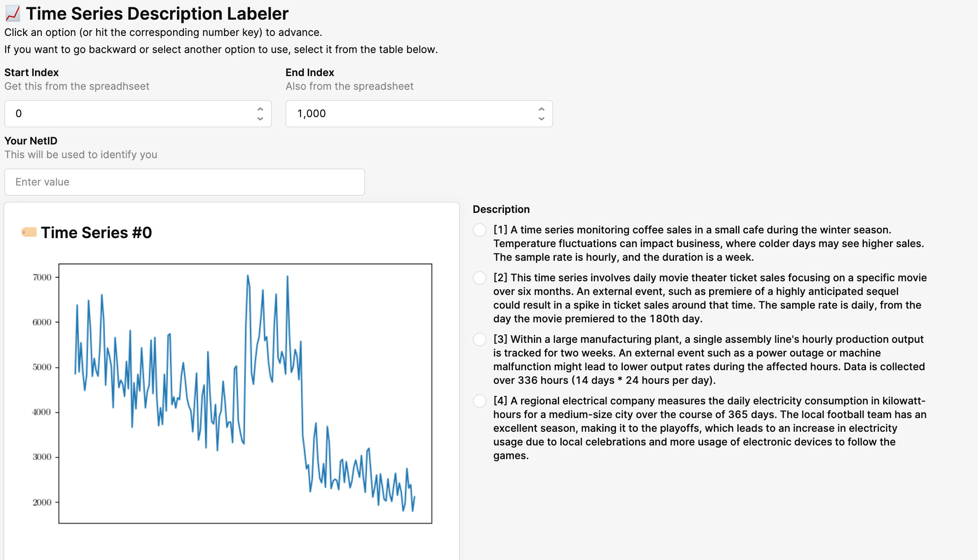Increment the Start Index with the up arrow
The width and height of the screenshot is (978, 560).
pyautogui.click(x=260, y=109)
